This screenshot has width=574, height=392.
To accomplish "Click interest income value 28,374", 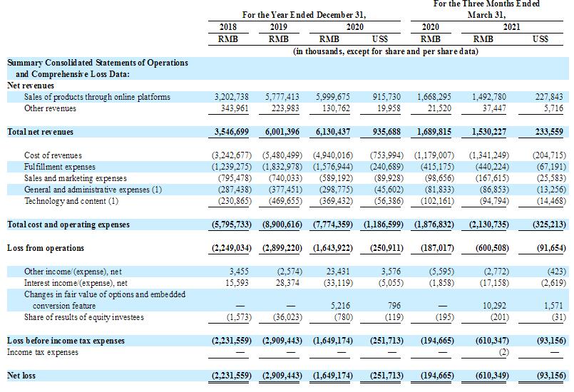I will click(x=287, y=283).
